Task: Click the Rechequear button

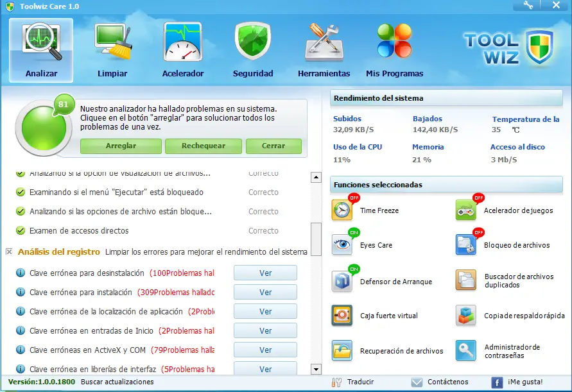Action: (x=204, y=146)
